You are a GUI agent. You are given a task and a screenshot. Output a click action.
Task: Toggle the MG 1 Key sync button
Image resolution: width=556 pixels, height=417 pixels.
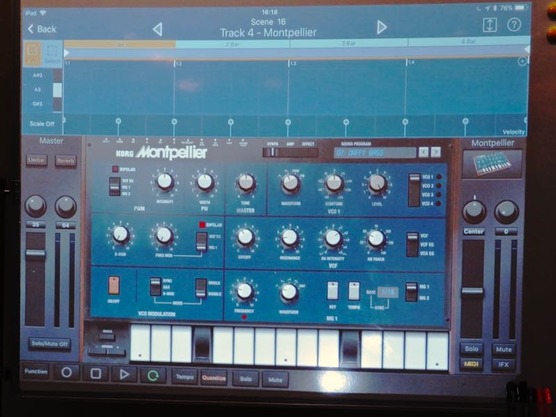pyautogui.click(x=333, y=291)
